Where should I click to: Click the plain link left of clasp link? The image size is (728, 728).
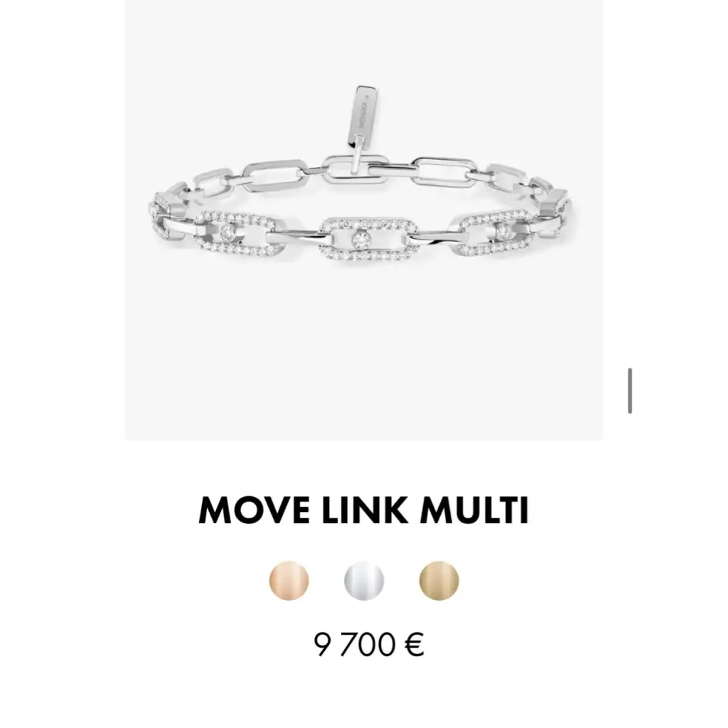(x=275, y=176)
